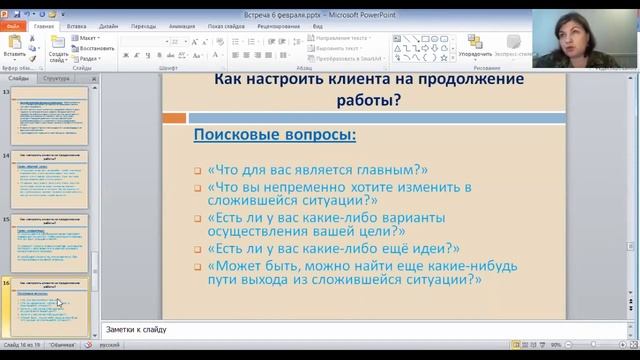Open the Aa change case dropdown
This screenshot has width=640, height=360.
click(x=198, y=55)
